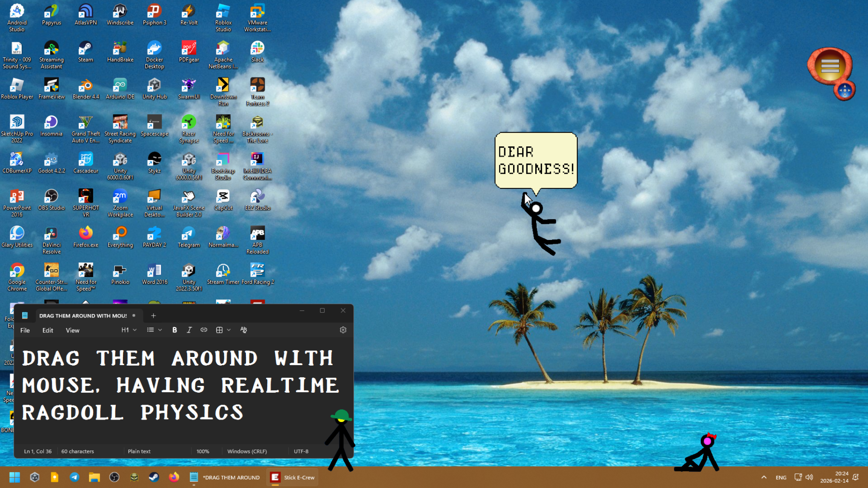This screenshot has height=488, width=868.
Task: Show hidden system tray icons
Action: click(x=764, y=477)
